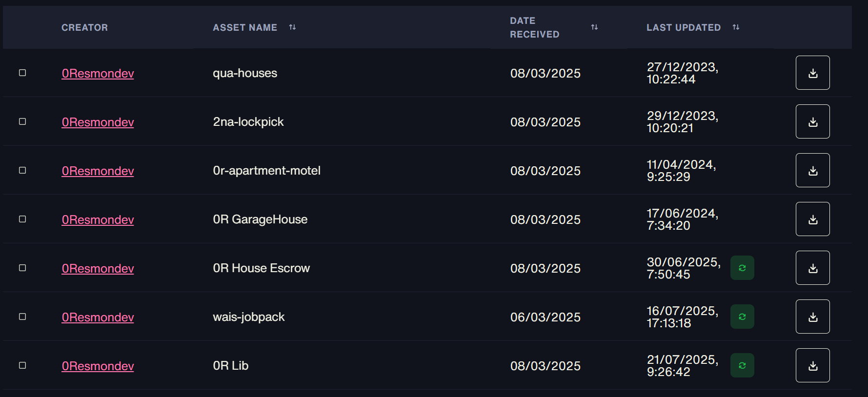Download the qua-houses asset
This screenshot has height=397, width=868.
[x=812, y=73]
